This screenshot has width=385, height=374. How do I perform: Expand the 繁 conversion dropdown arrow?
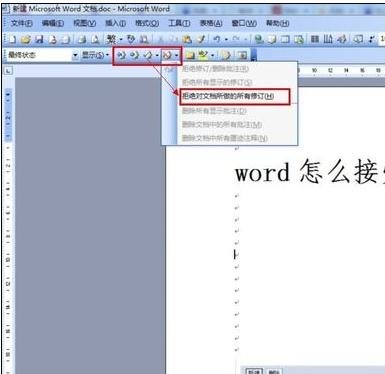pyautogui.click(x=121, y=40)
